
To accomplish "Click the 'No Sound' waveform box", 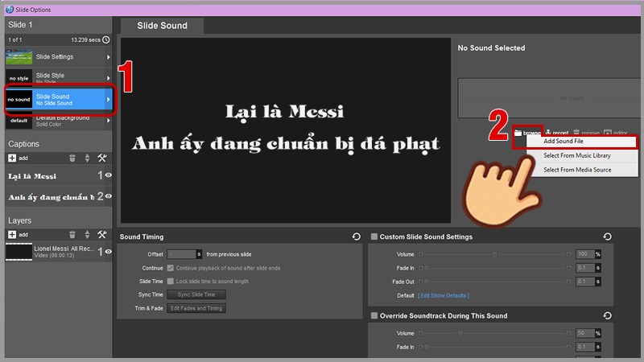I will coord(551,98).
